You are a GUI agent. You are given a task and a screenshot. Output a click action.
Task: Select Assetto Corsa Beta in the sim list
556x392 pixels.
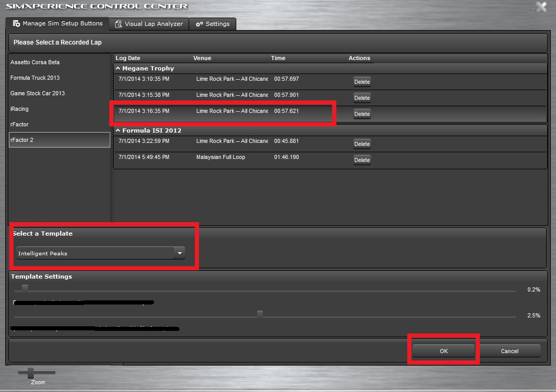tap(59, 62)
